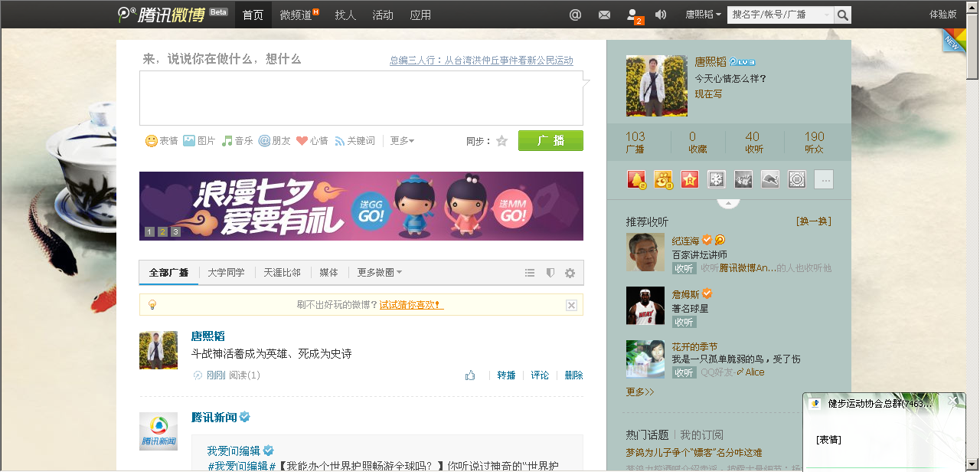Image resolution: width=980 pixels, height=472 pixels.
Task: Open the 总编三人行 headline link
Action: coord(482,61)
